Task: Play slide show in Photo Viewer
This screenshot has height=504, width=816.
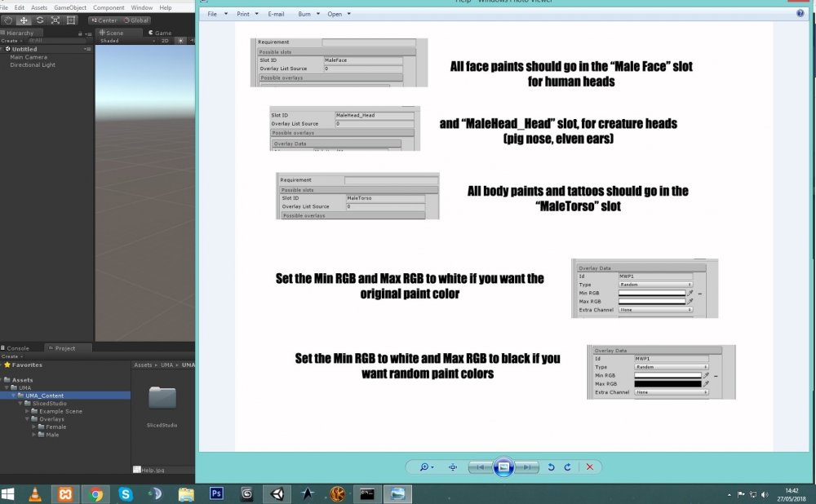Action: click(x=503, y=466)
